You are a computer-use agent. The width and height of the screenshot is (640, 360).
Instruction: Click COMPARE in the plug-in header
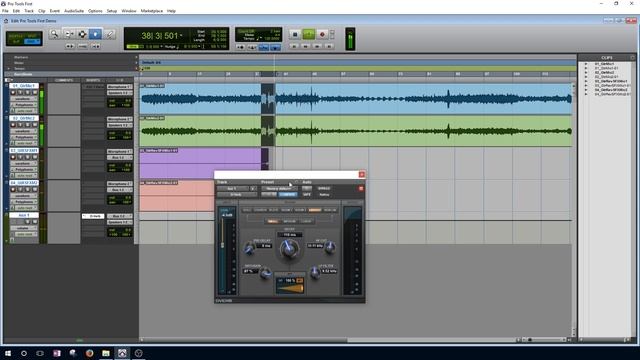288,195
